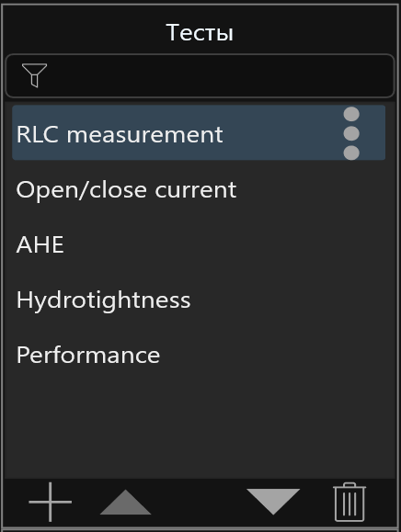Select the RLC measurement test

tap(199, 132)
